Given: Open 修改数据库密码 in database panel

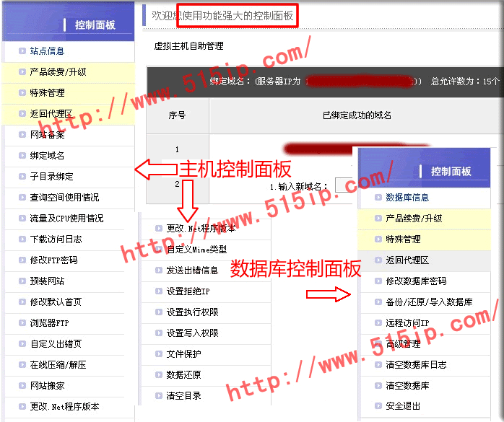Looking at the screenshot, I should coord(416,281).
